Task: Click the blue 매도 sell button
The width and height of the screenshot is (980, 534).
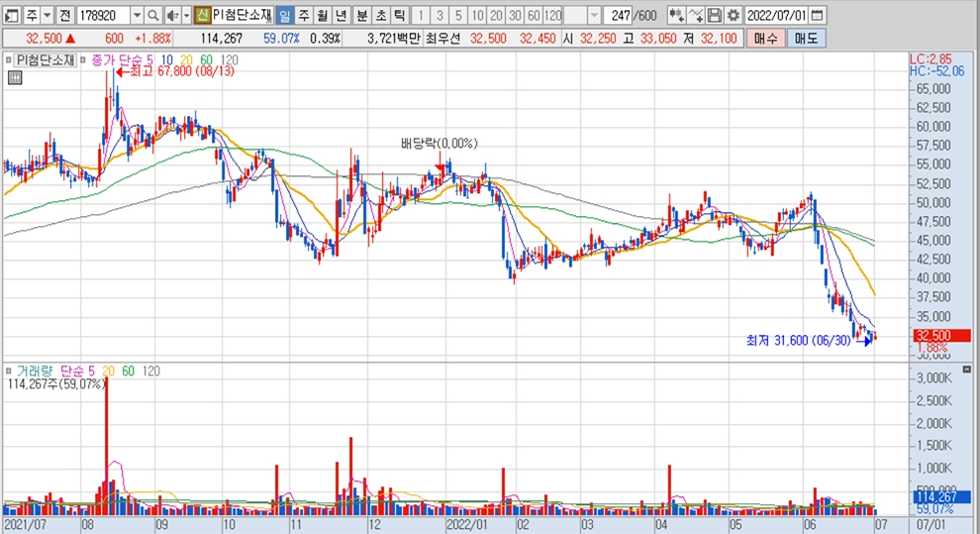Action: (x=806, y=38)
